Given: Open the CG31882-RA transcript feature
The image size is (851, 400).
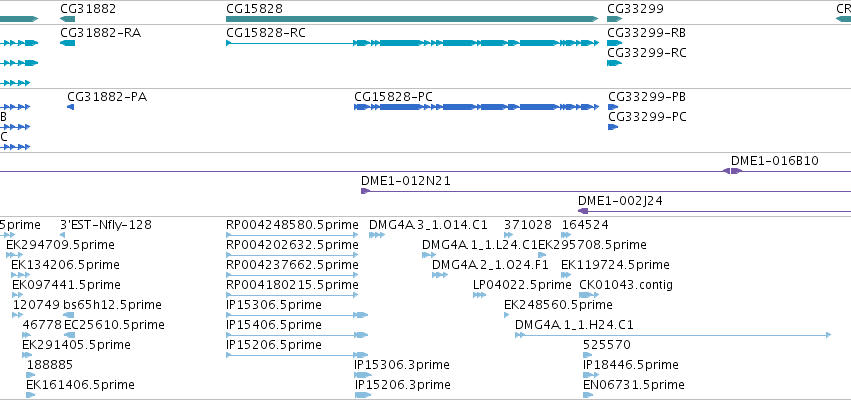Looking at the screenshot, I should point(67,43).
